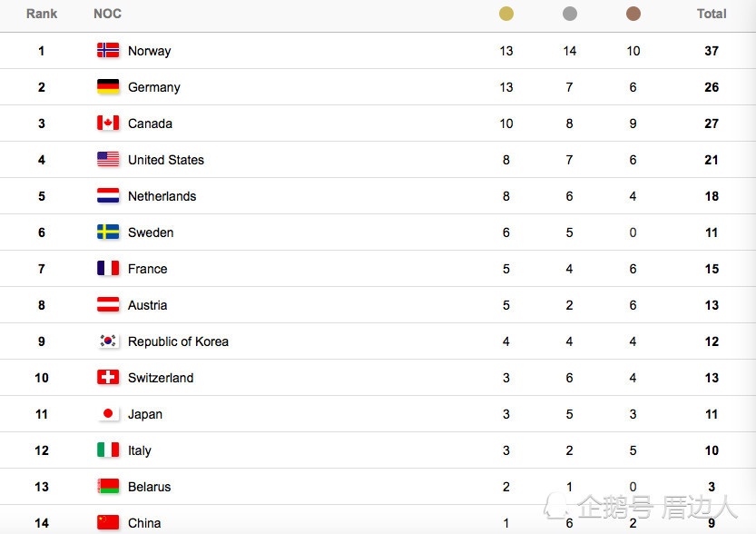Click Norway's total medal count 37
Image resolution: width=756 pixels, height=534 pixels.
tap(712, 51)
